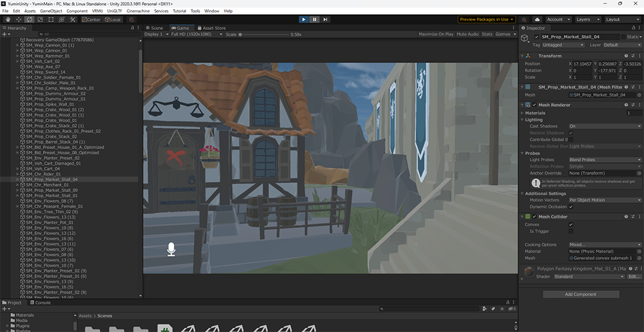Screen dimensions: 644x332
Task: Click Add Component button
Action: (581, 294)
